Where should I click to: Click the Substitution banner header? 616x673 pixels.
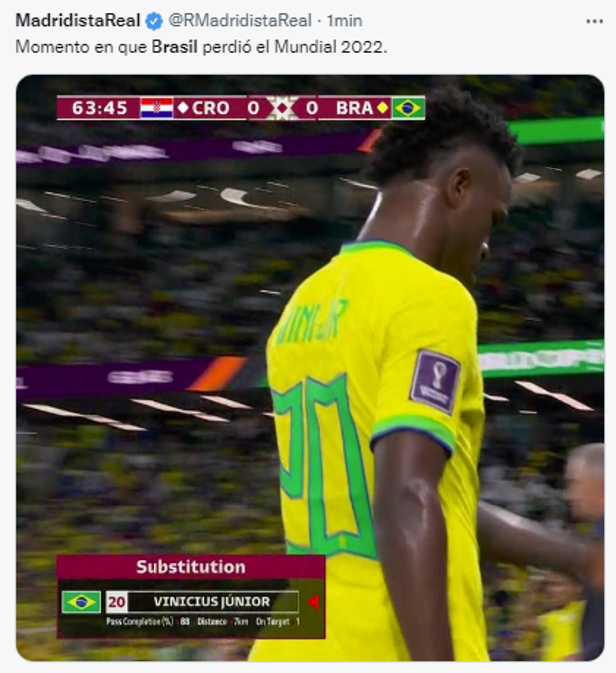point(191,567)
